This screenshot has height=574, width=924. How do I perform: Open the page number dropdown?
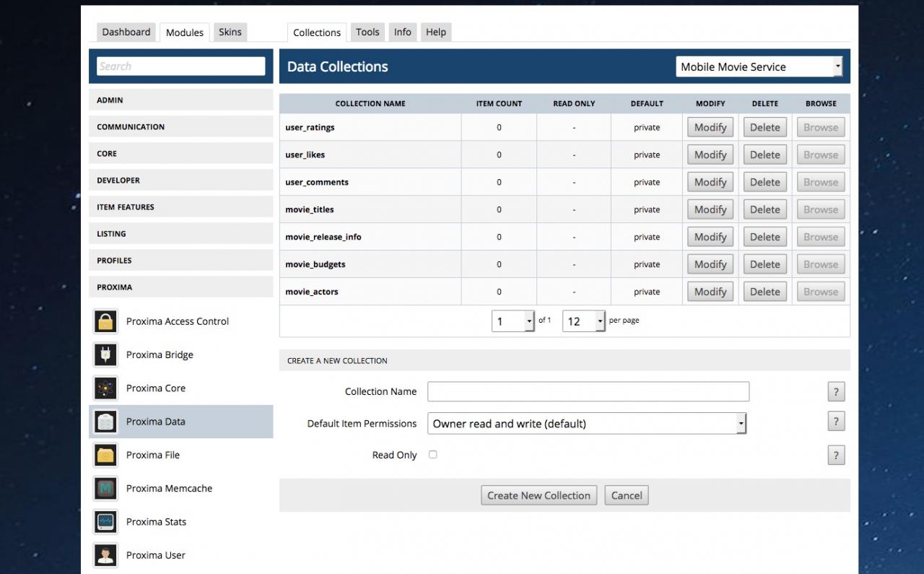(513, 321)
